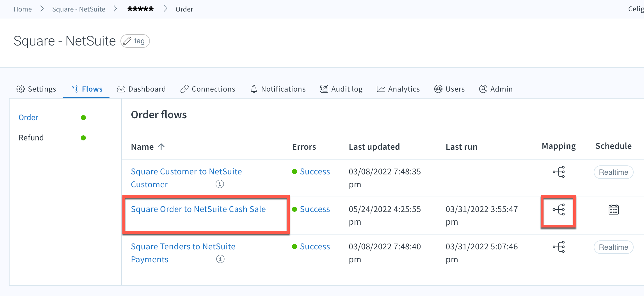Click the Audit log icon
This screenshot has height=296, width=644.
324,89
